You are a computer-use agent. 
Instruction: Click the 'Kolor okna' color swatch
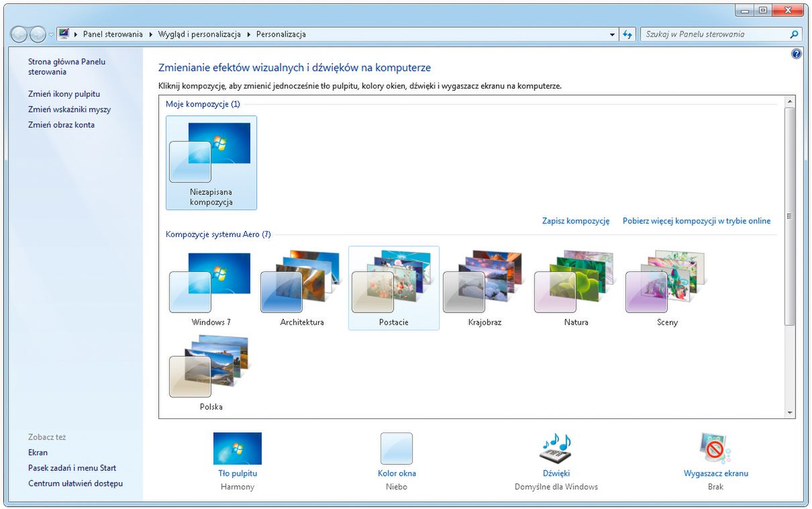coord(397,449)
